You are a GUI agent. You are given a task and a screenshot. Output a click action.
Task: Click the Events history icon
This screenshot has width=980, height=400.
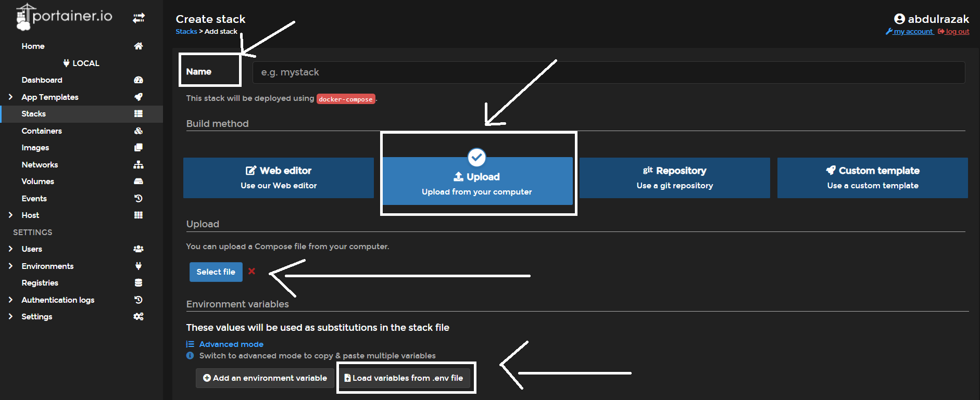pyautogui.click(x=139, y=198)
